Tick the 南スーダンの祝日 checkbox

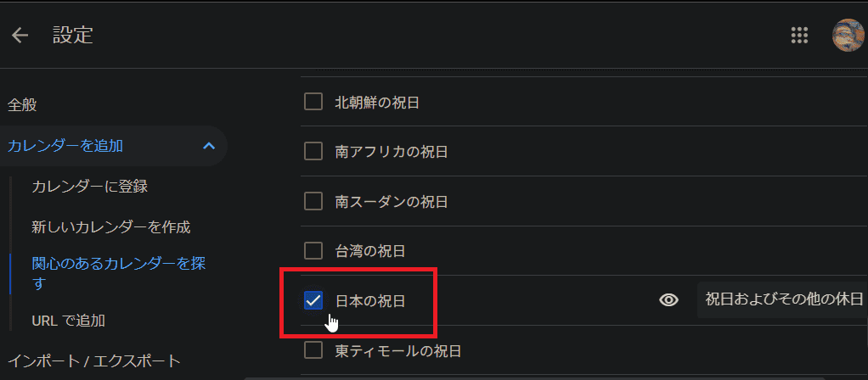point(313,201)
